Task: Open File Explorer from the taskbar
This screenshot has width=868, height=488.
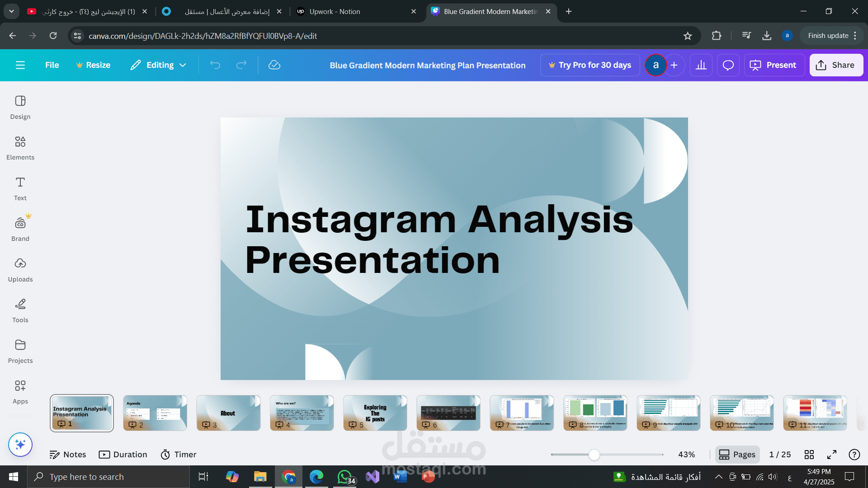Action: tap(260, 477)
